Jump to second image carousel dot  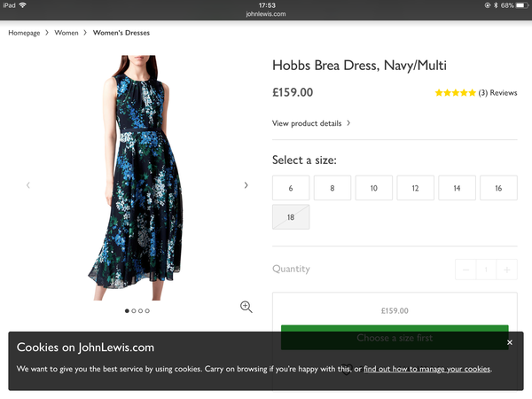coord(134,311)
